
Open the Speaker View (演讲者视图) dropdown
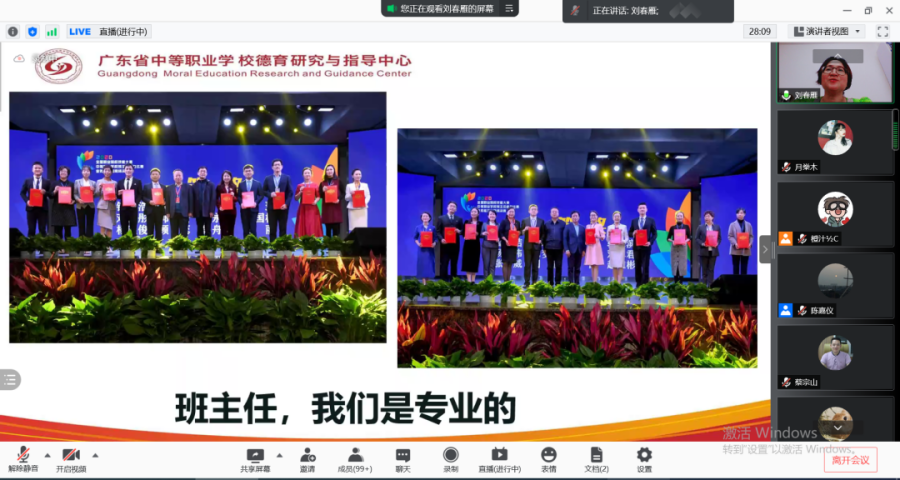(826, 31)
